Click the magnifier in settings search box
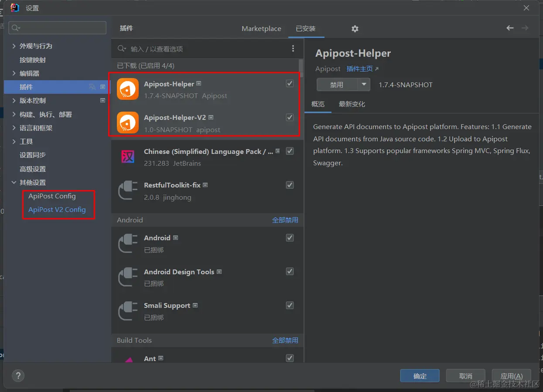The width and height of the screenshot is (543, 392). [16, 28]
